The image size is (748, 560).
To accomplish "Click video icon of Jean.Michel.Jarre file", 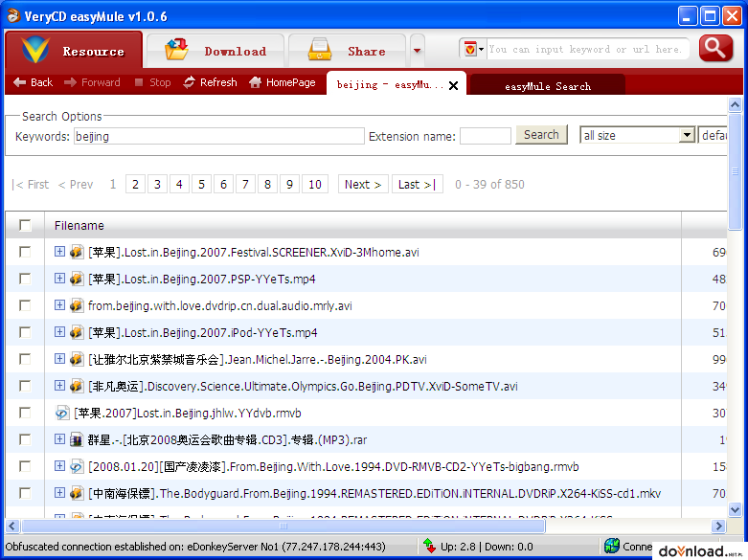I will (77, 359).
